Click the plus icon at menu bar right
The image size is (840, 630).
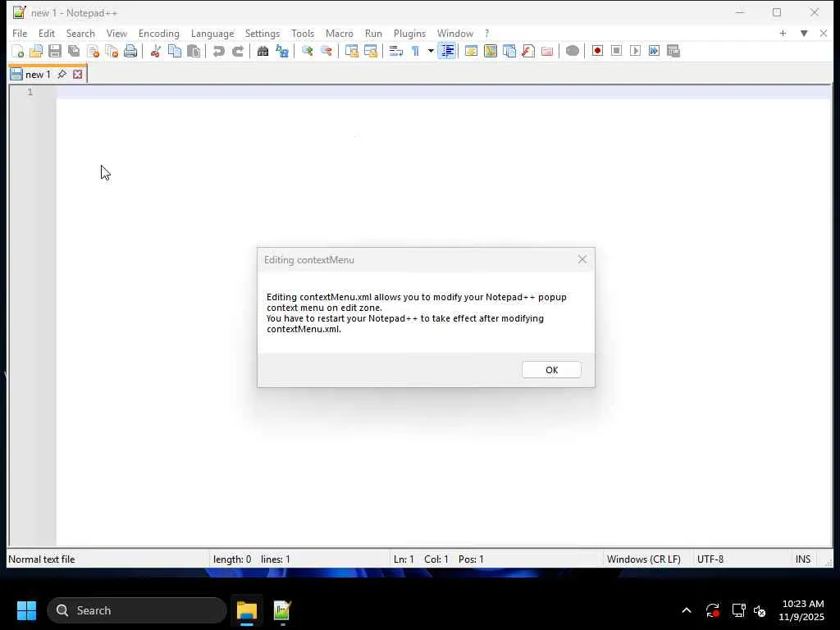point(783,33)
